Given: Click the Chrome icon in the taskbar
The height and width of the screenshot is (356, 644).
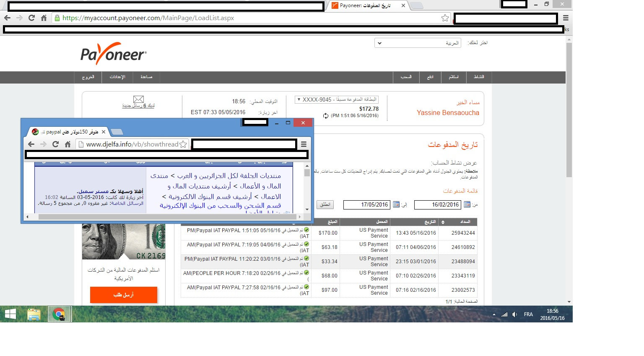Looking at the screenshot, I should [x=59, y=314].
